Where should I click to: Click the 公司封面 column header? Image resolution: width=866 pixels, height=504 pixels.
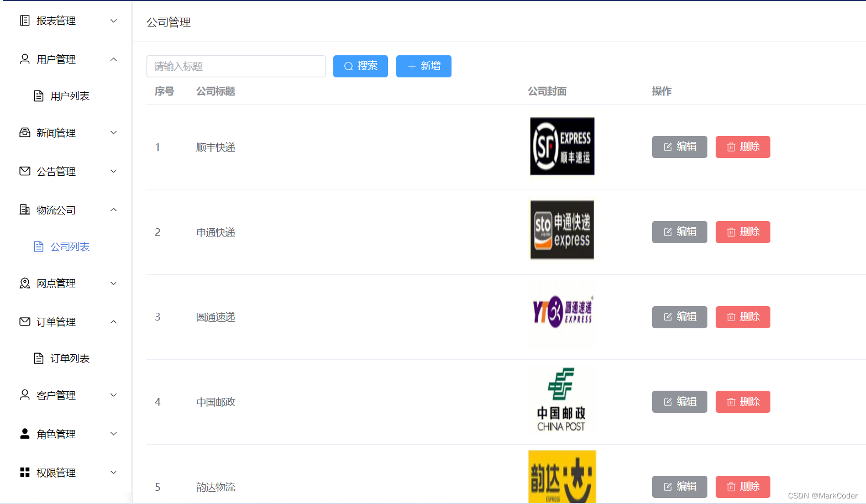(x=547, y=91)
